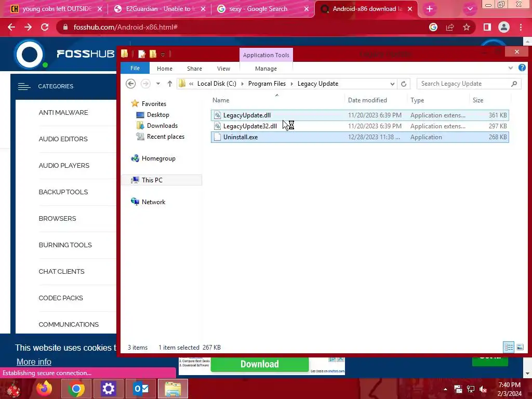Image resolution: width=532 pixels, height=399 pixels.
Task: Expand the address bar history dropdown
Action: point(392,84)
